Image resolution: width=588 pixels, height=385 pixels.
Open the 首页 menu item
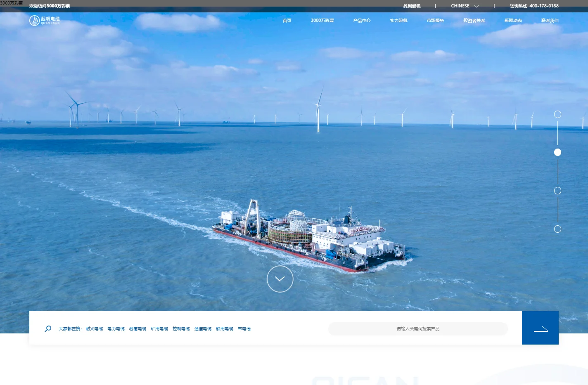pos(287,21)
